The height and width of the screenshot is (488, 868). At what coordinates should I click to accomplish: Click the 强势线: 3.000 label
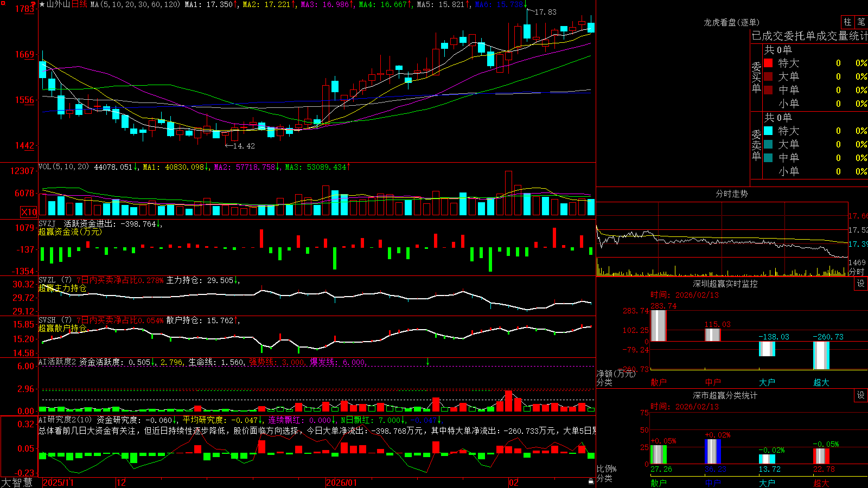[277, 362]
